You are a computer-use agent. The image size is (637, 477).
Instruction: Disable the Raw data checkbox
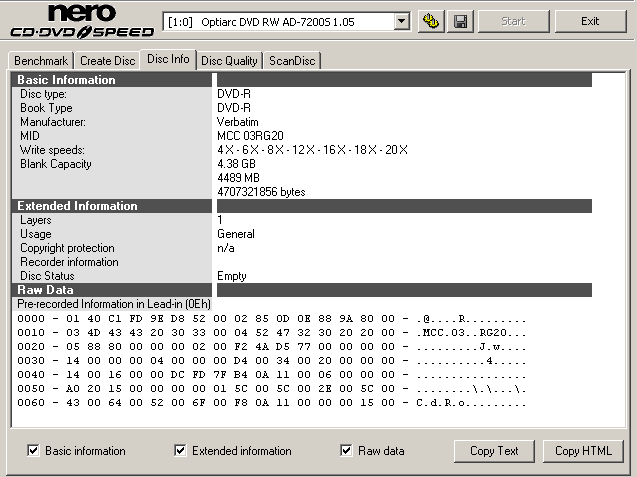pyautogui.click(x=347, y=451)
